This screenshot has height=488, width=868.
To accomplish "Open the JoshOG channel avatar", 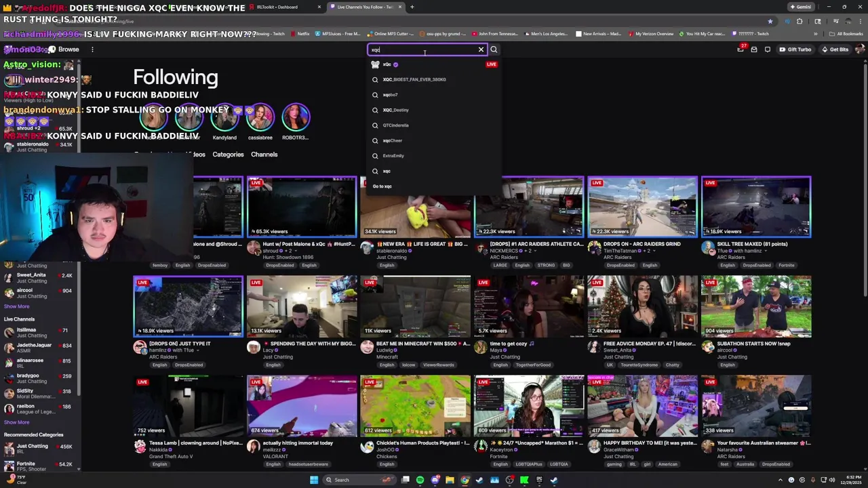I will pyautogui.click(x=367, y=447).
